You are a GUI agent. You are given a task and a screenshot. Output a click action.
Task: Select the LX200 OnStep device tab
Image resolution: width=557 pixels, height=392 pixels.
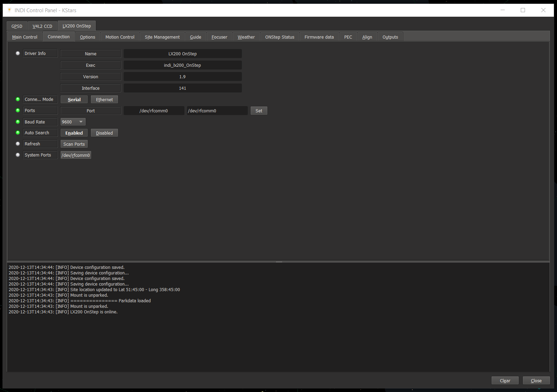click(x=77, y=26)
